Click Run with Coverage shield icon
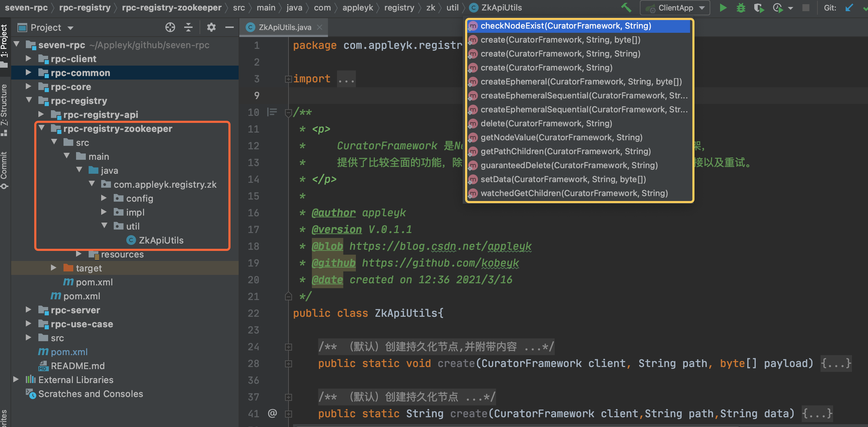The image size is (868, 427). click(x=758, y=8)
